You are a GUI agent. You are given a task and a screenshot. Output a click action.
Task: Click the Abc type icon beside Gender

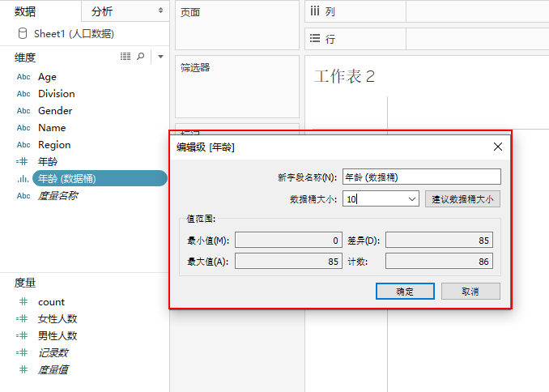point(23,111)
